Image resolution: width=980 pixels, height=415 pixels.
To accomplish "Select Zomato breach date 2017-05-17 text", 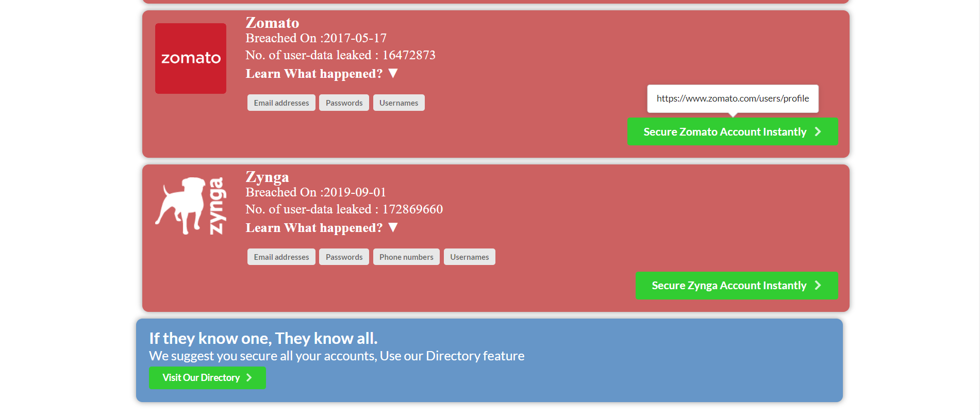I will pyautogui.click(x=355, y=38).
